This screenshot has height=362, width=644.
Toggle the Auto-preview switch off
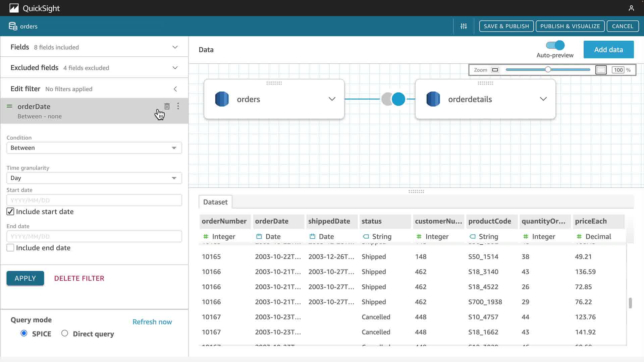point(555,45)
